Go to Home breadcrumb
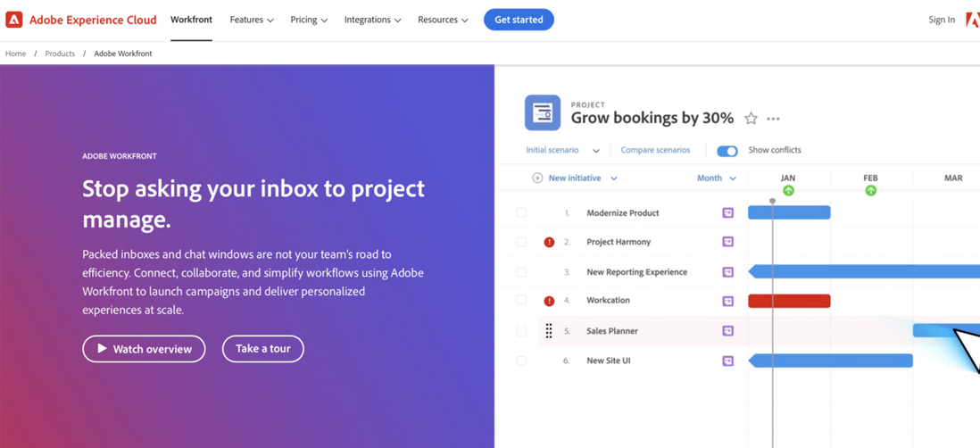This screenshot has height=448, width=980. [16, 54]
